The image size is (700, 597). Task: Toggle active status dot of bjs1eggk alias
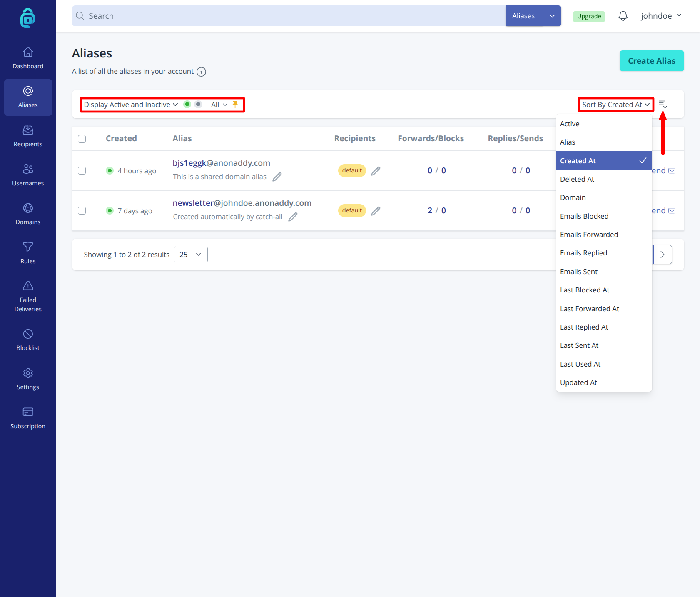click(110, 171)
